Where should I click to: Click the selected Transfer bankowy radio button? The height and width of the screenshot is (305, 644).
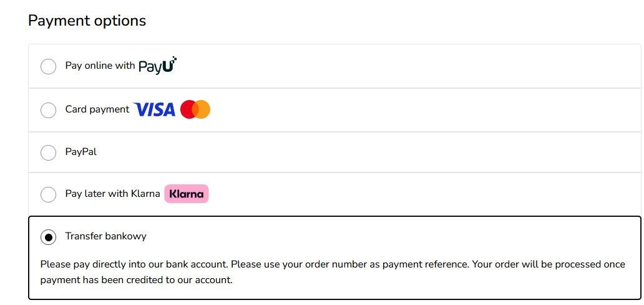click(49, 237)
